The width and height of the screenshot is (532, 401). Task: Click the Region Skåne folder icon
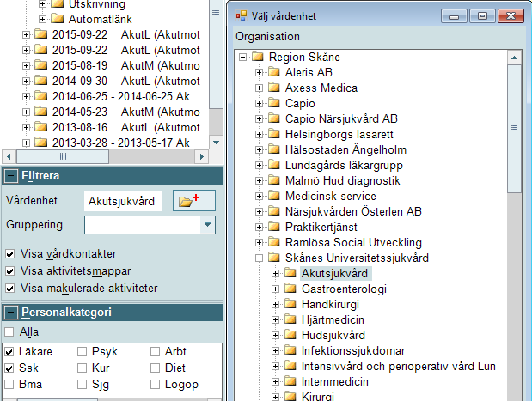tap(258, 57)
